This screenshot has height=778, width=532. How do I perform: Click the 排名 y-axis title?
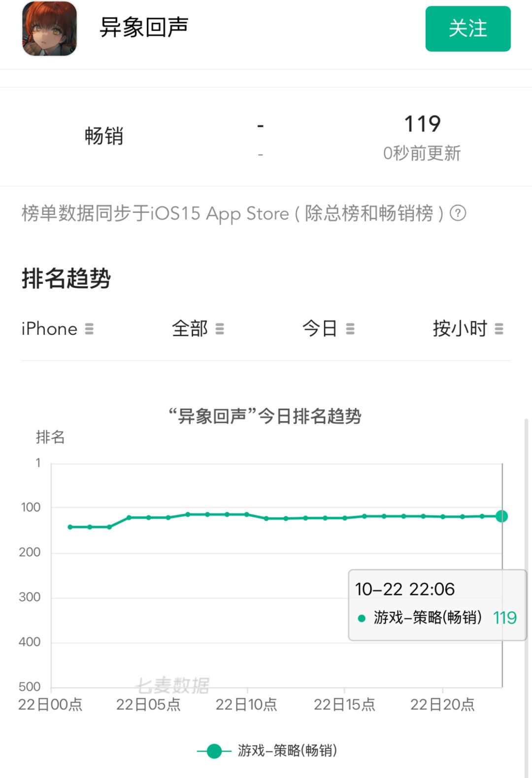[50, 437]
